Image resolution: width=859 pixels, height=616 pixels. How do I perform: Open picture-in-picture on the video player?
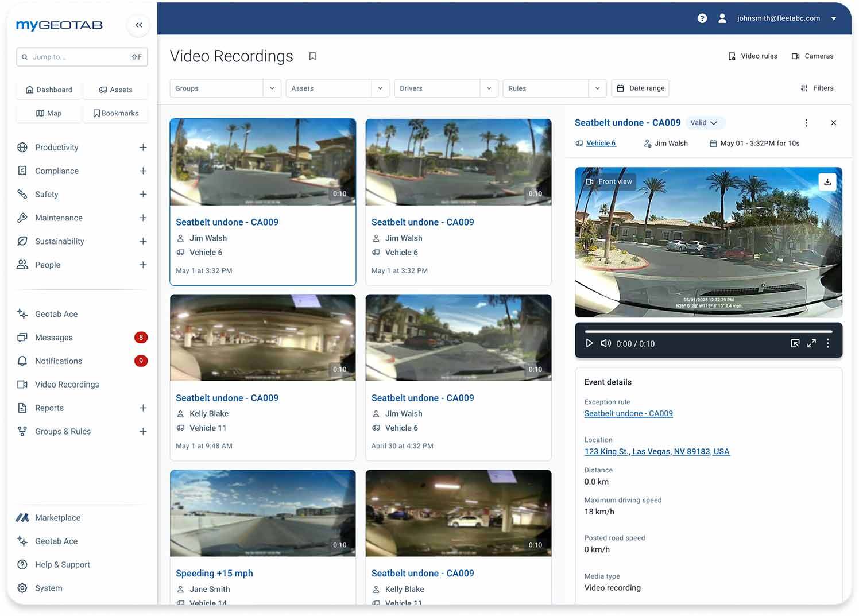click(x=795, y=343)
